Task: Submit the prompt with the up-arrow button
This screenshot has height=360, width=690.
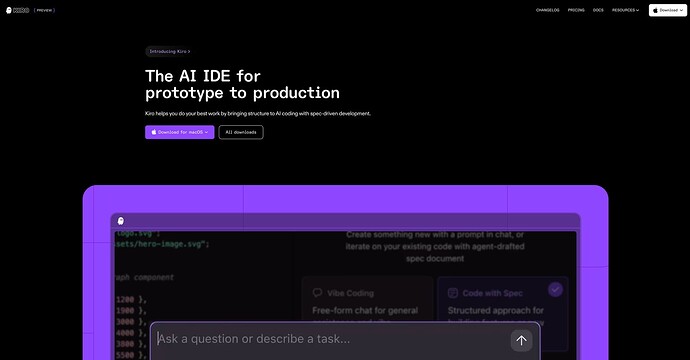Action: point(521,340)
